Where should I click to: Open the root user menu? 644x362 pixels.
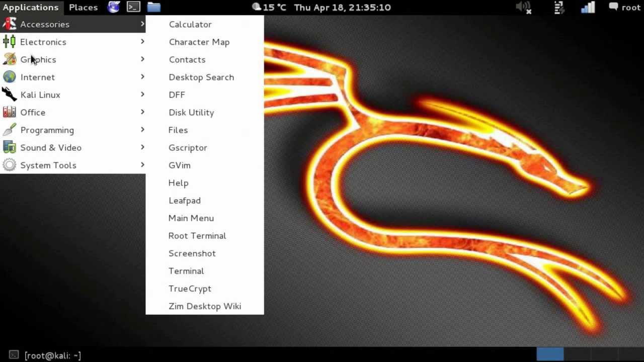point(631,7)
